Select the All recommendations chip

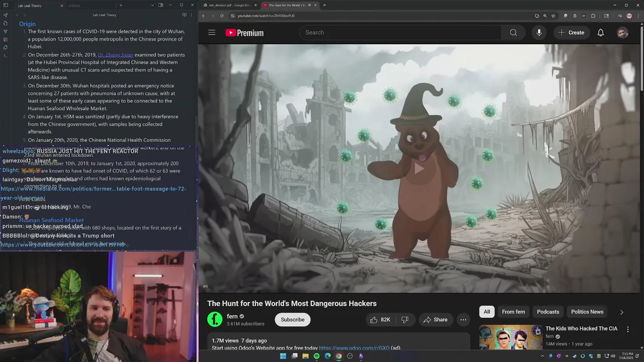coord(487,312)
